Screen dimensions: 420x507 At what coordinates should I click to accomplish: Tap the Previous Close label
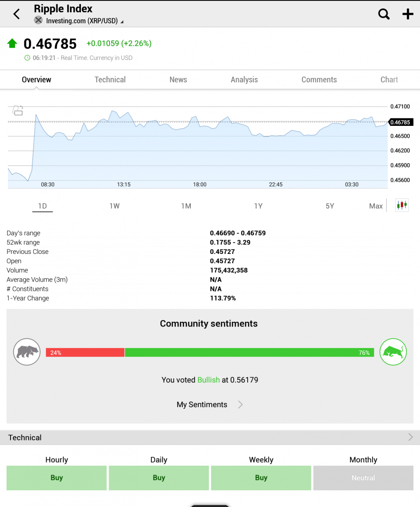pos(27,252)
